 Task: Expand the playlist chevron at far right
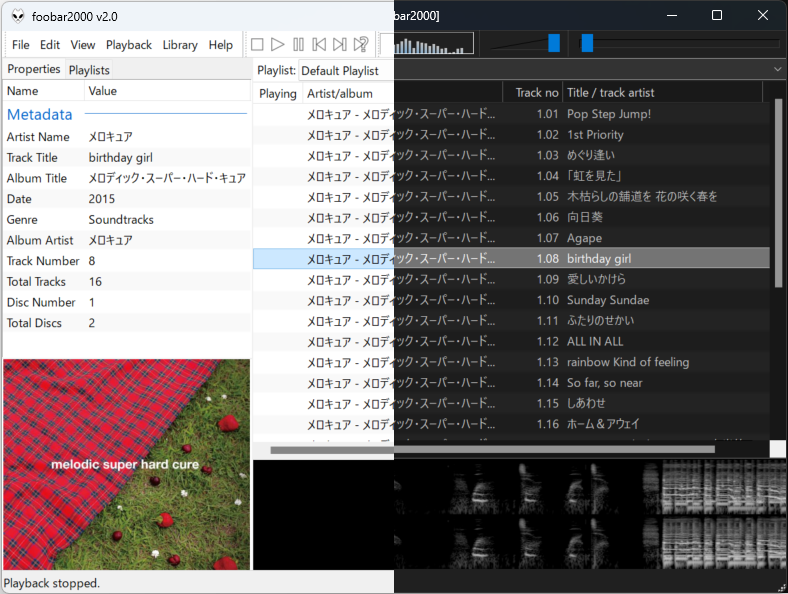[x=777, y=69]
